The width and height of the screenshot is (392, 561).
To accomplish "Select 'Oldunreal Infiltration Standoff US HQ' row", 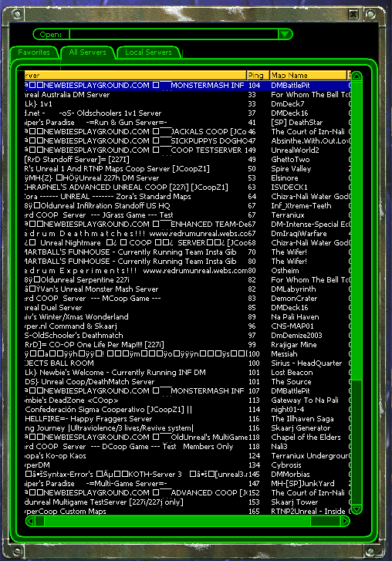I will coord(188,206).
